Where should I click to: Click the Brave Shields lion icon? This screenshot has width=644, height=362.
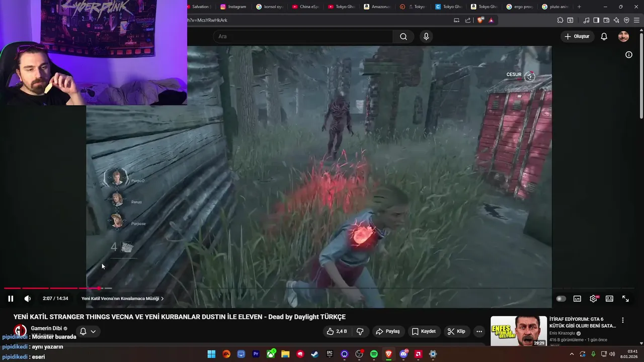coord(480,20)
